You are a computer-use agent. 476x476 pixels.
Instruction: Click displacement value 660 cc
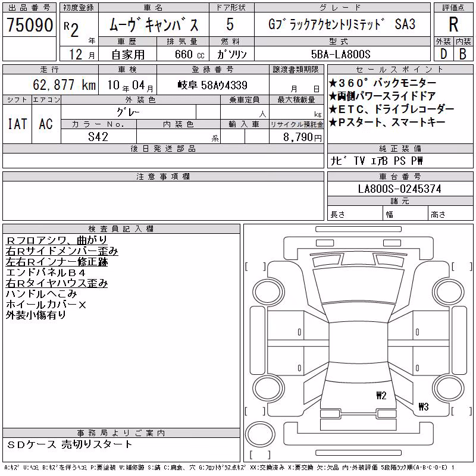(189, 54)
